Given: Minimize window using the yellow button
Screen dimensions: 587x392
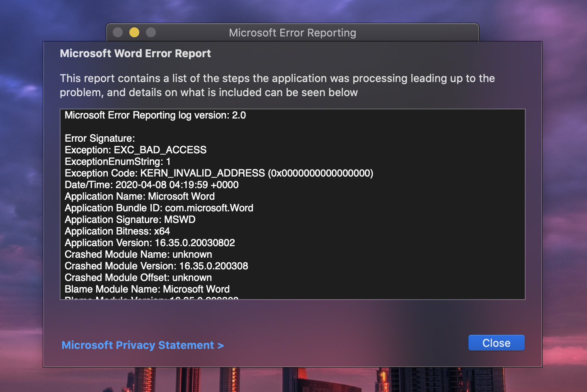Looking at the screenshot, I should [x=134, y=32].
